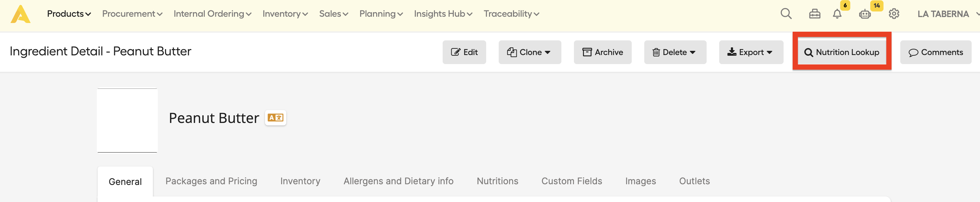Click the yellow A logo

[x=21, y=14]
